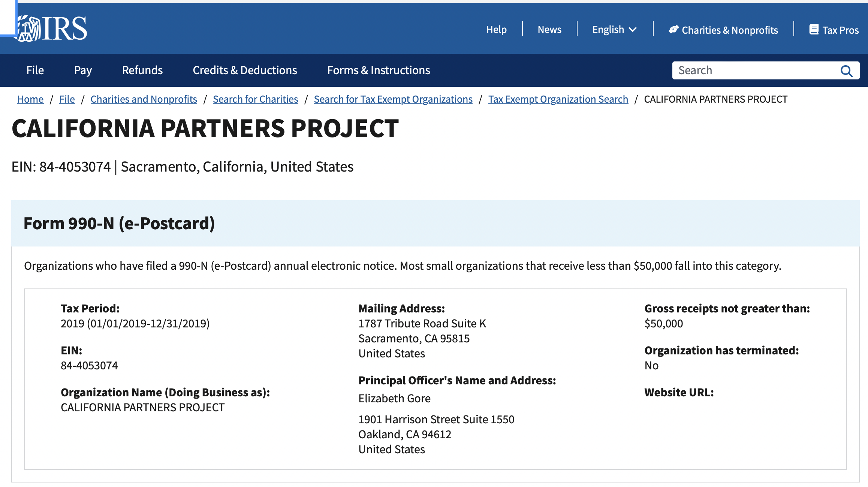Go to Home breadcrumb

point(30,99)
